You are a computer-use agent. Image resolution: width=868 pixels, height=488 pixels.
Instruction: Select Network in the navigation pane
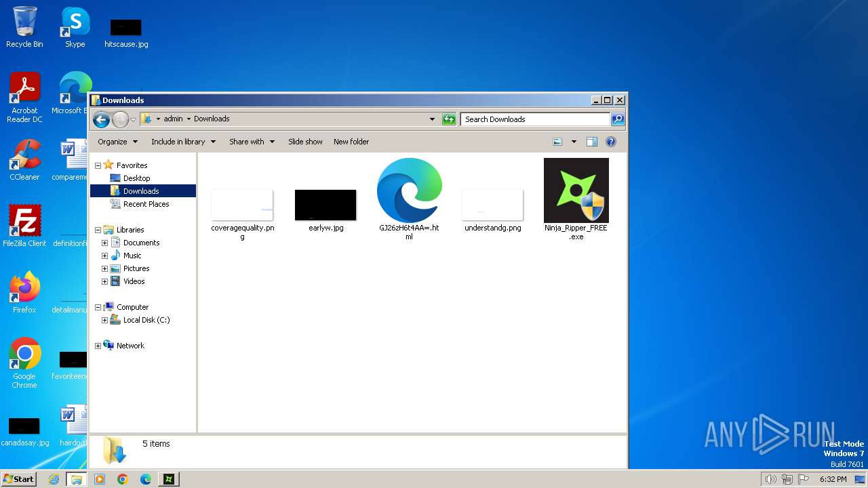coord(130,346)
